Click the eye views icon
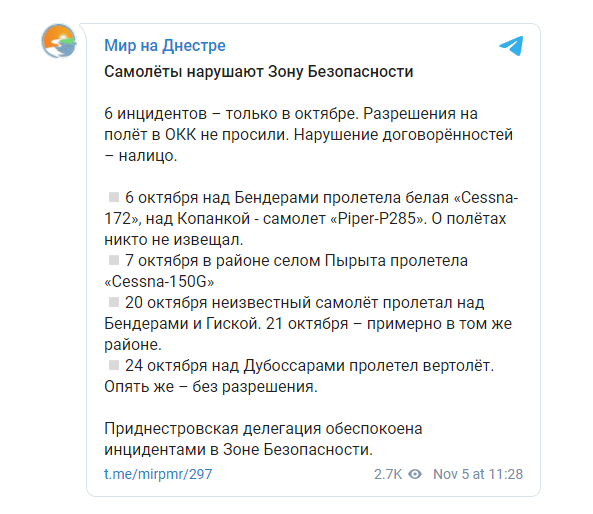 tap(415, 474)
